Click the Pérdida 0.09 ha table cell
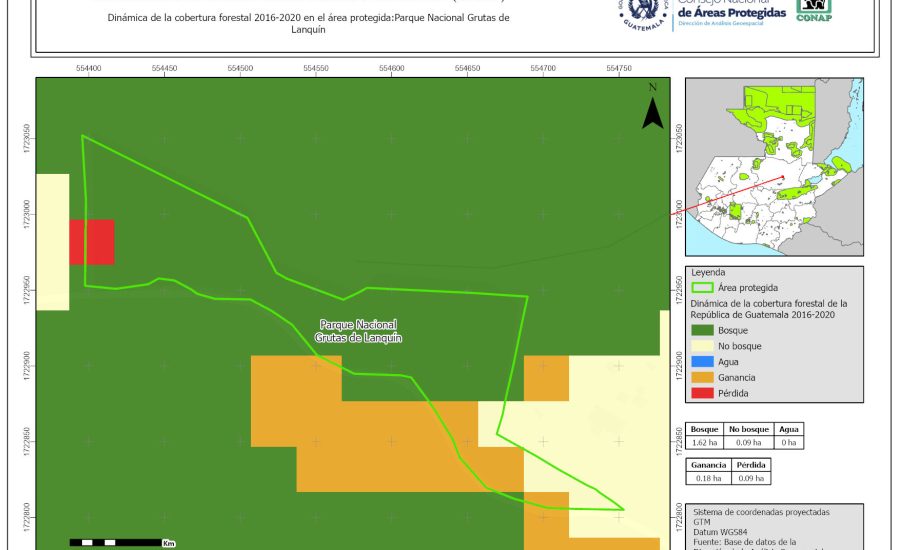The width and height of the screenshot is (900, 550). (x=752, y=480)
